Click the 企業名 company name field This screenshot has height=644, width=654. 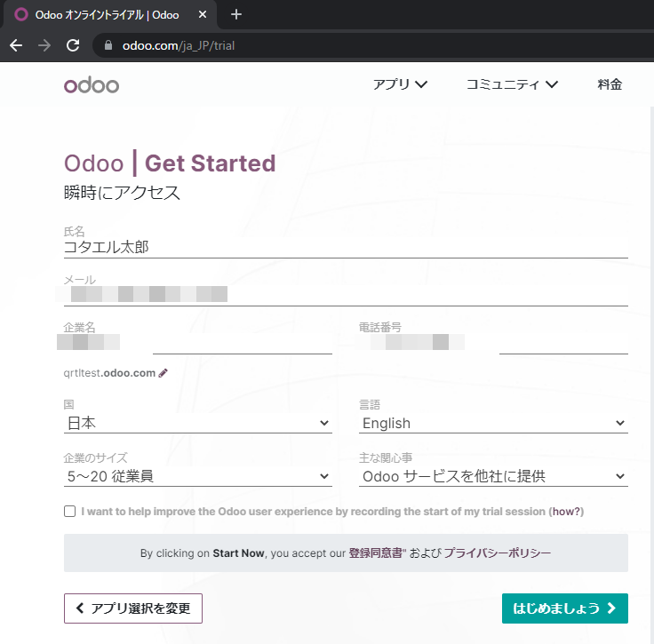197,343
